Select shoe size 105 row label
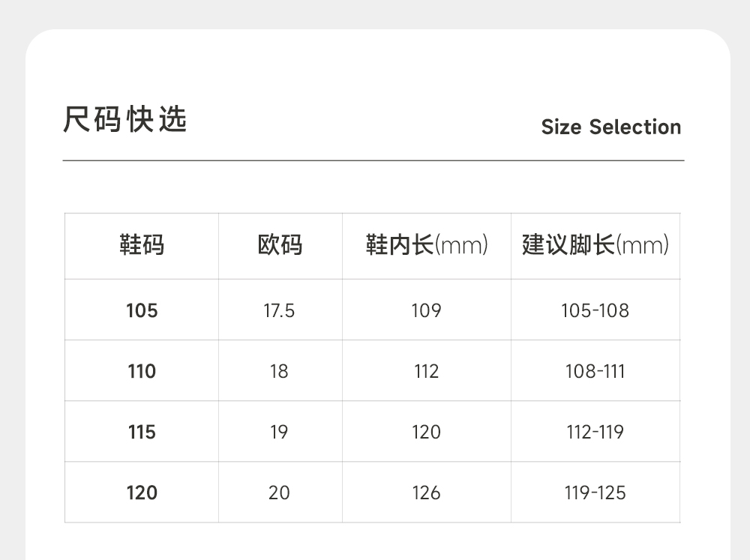The width and height of the screenshot is (750, 560). (142, 310)
